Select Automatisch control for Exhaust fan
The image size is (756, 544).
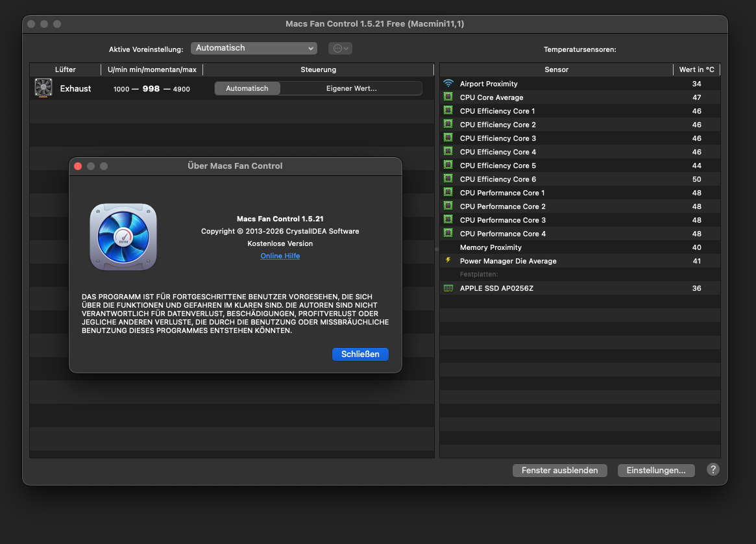(x=247, y=88)
